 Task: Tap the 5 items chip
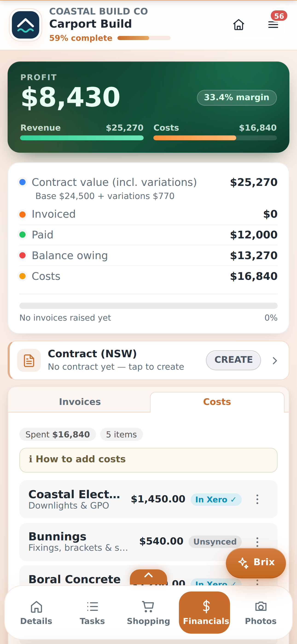122,434
